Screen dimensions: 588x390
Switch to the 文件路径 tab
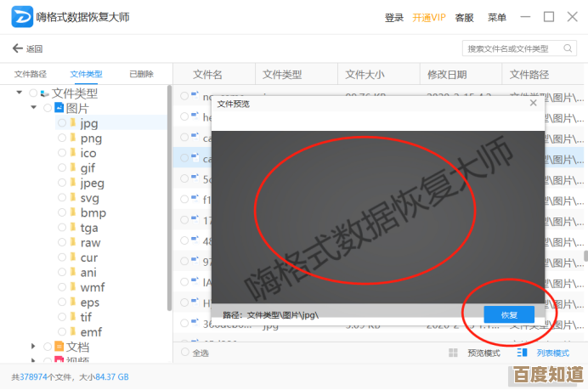[30, 75]
